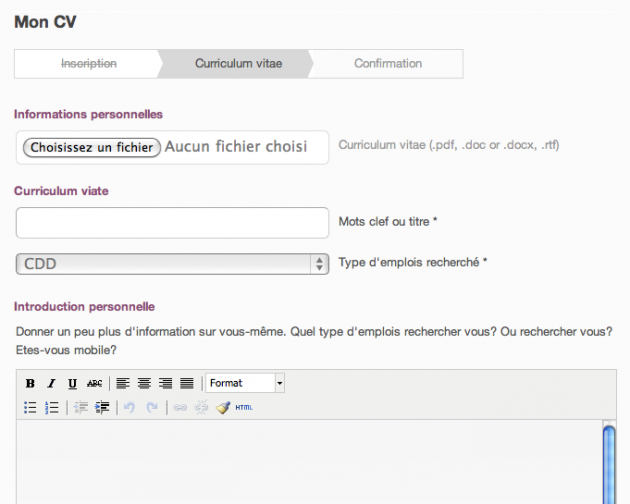Insert a numbered ordered list
Screen dimensions: 630x504
(x=52, y=408)
